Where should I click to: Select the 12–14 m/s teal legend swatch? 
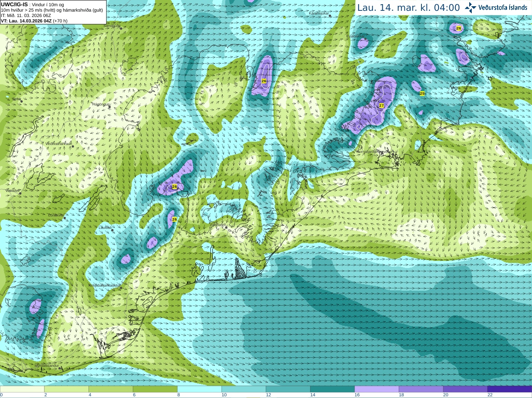[288, 389]
